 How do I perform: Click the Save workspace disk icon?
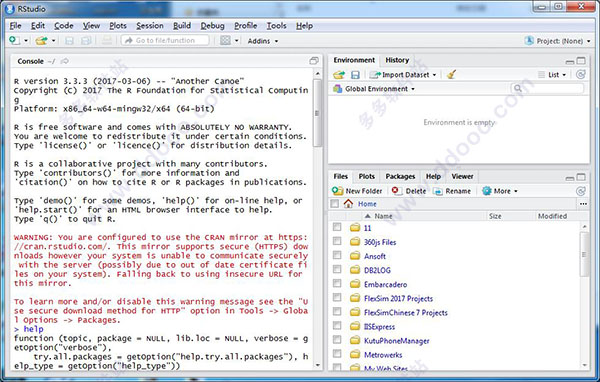[355, 75]
